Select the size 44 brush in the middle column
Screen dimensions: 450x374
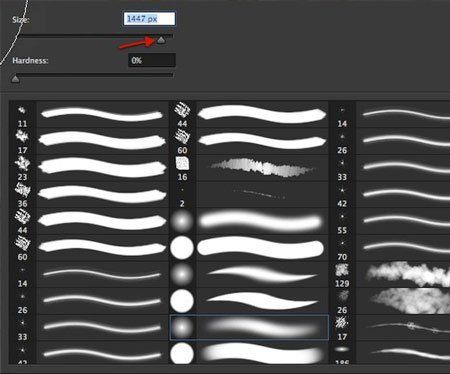[x=249, y=115]
